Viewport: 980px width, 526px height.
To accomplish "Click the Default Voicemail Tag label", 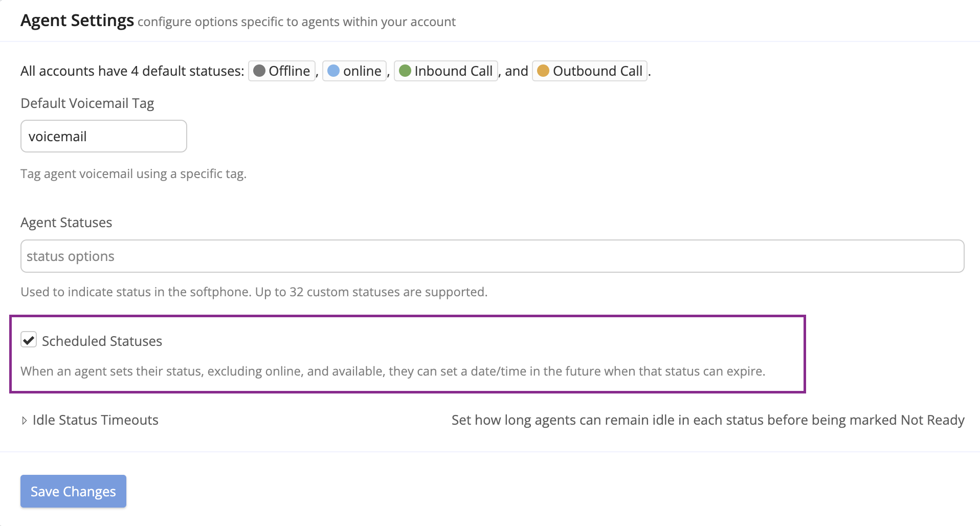I will click(x=87, y=103).
